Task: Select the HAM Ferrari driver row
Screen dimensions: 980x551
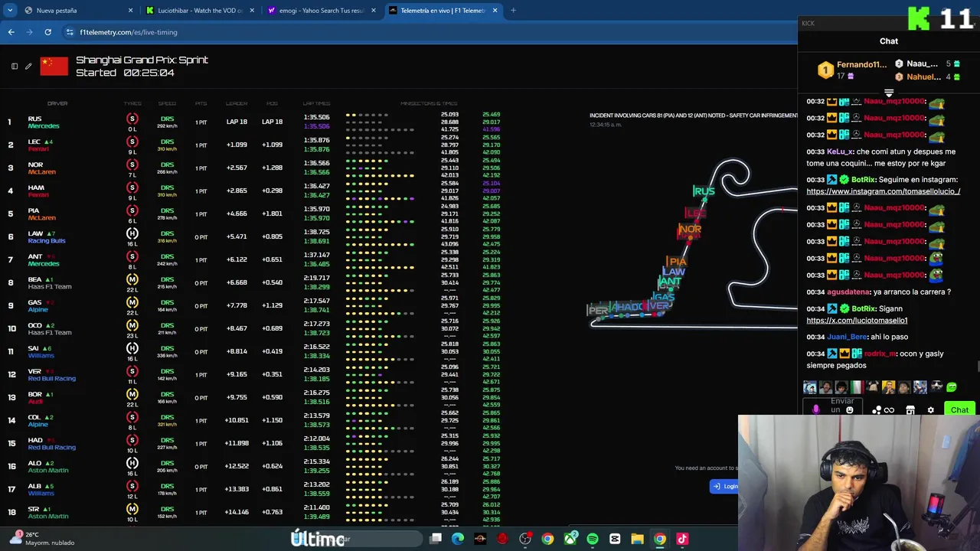Action: coord(253,191)
